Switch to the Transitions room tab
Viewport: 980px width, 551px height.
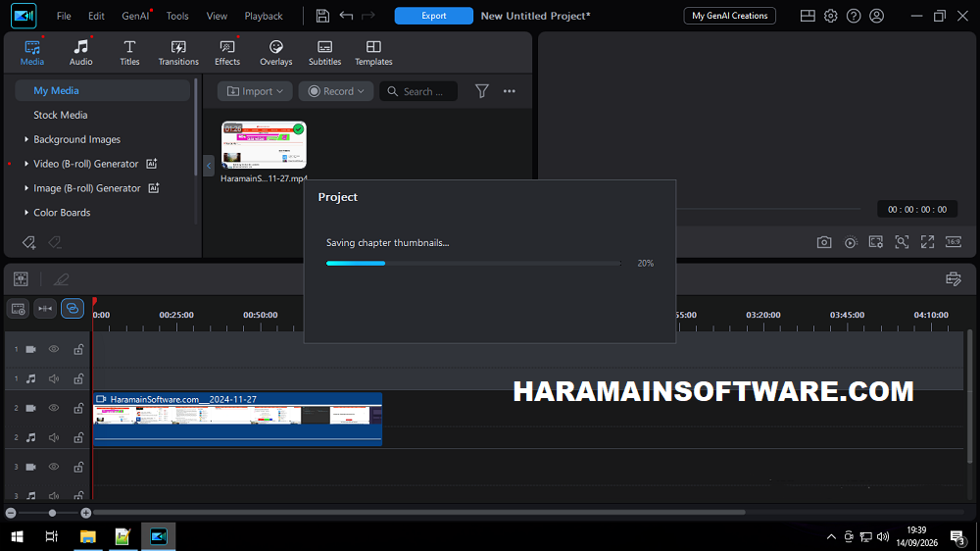(178, 53)
